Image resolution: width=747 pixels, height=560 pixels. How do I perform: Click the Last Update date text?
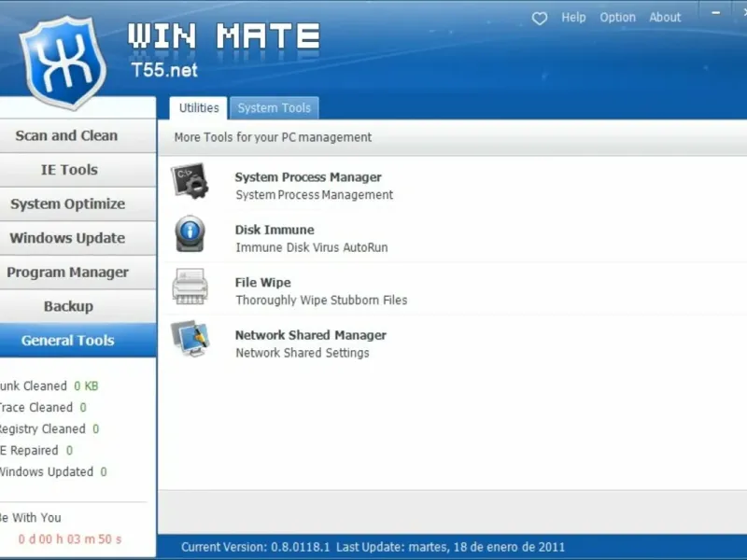click(451, 547)
